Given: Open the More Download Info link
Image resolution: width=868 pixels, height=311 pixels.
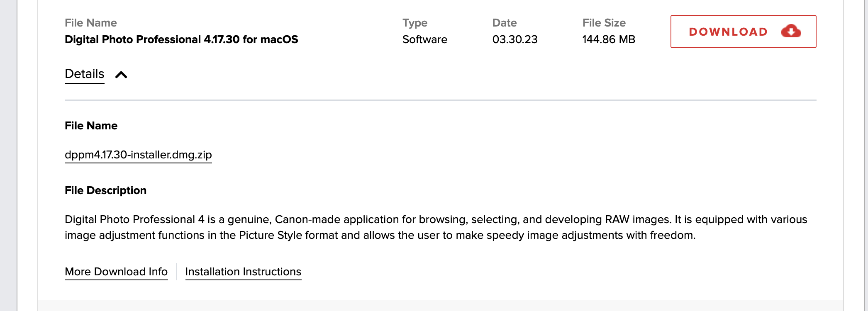Looking at the screenshot, I should (116, 272).
